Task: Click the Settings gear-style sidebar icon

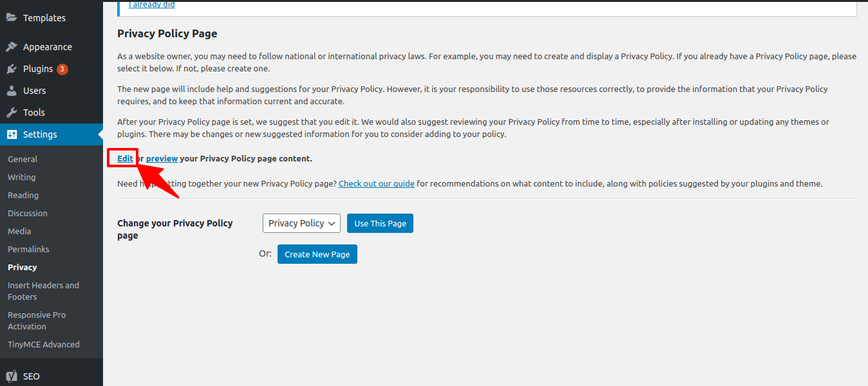Action: tap(13, 134)
